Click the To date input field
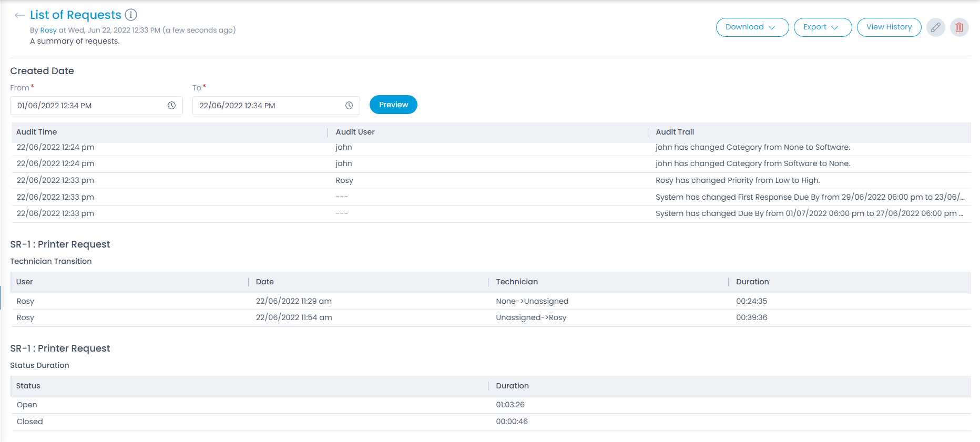 [x=268, y=106]
